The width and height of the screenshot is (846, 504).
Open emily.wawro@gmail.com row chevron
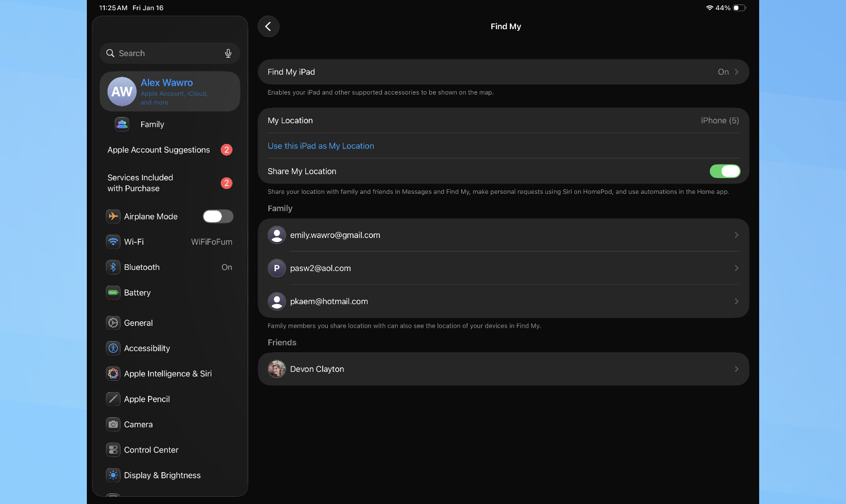coord(736,235)
